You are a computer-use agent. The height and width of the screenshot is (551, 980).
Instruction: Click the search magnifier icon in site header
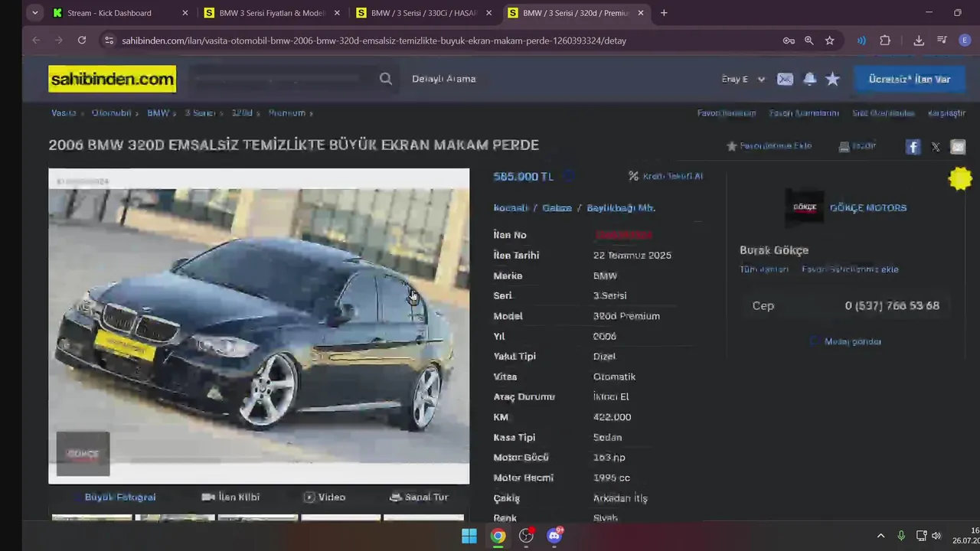386,79
